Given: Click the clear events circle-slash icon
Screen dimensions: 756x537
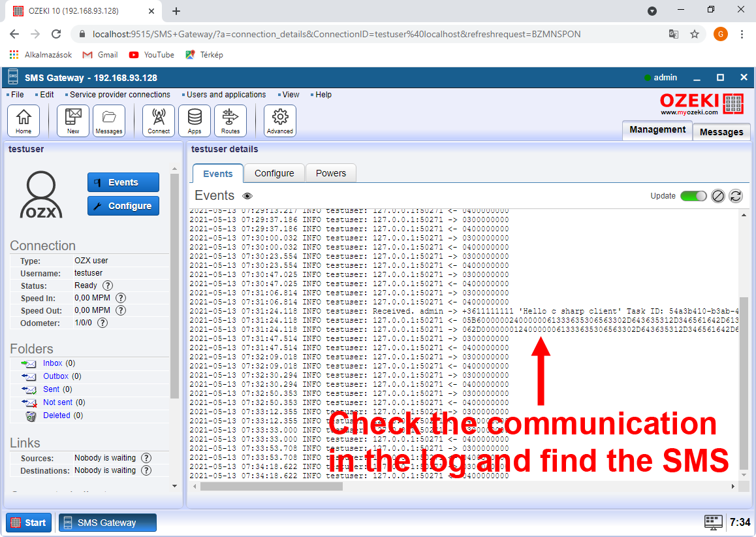Looking at the screenshot, I should (718, 196).
